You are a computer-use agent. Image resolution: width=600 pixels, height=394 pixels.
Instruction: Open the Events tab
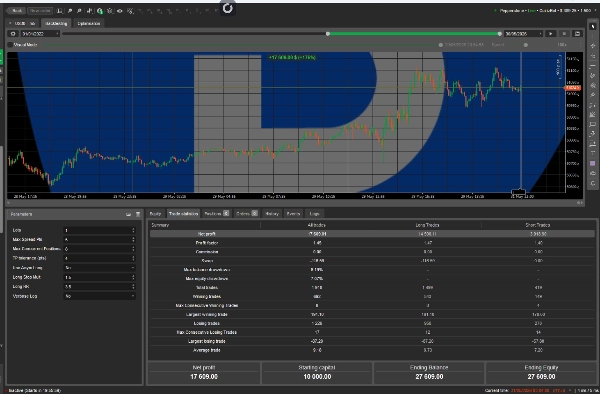pos(293,213)
